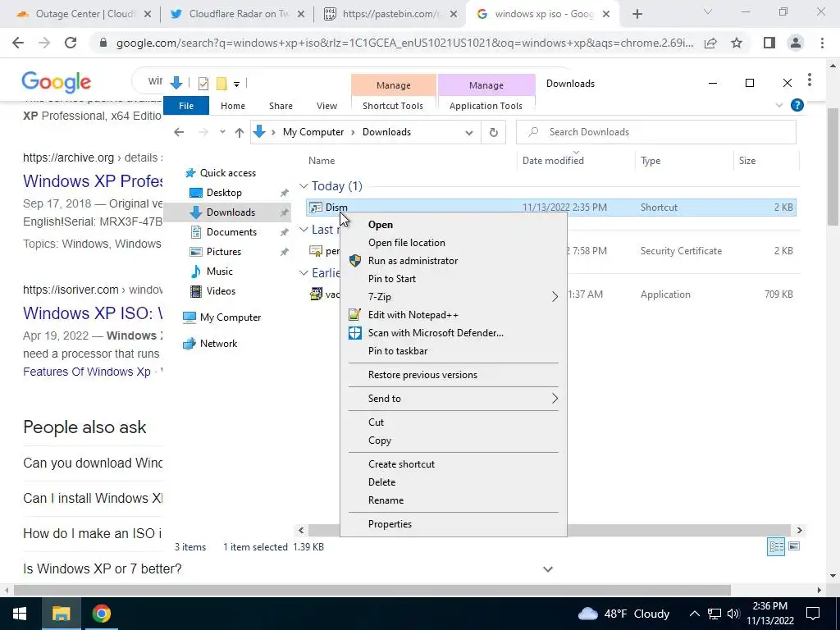Click Google logo on search page

point(57,82)
